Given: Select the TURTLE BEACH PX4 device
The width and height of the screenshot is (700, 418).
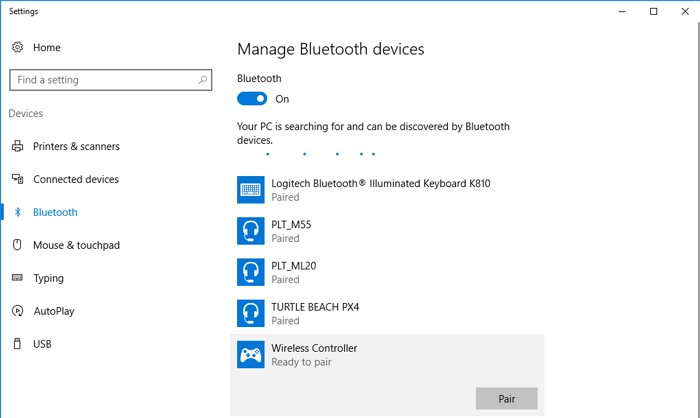Looking at the screenshot, I should click(x=316, y=313).
